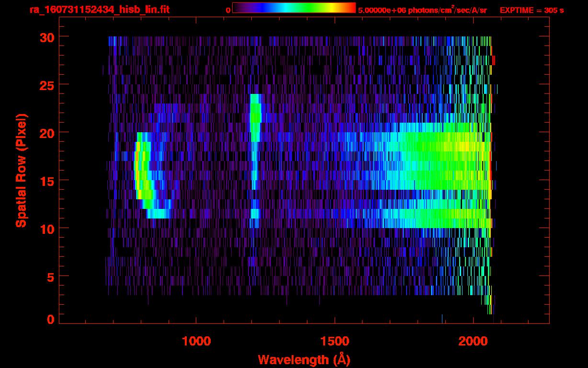
Task: Click x-axis tick label 1500
Action: (x=335, y=341)
